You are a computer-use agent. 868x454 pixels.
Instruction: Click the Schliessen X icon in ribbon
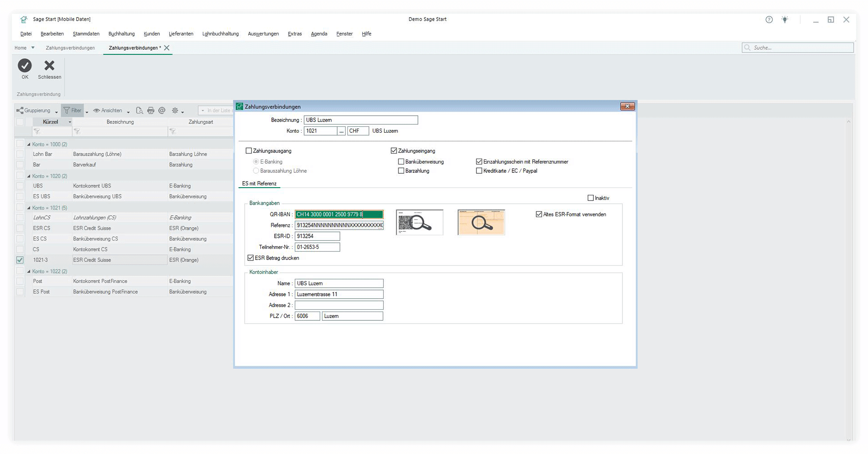[x=49, y=65]
